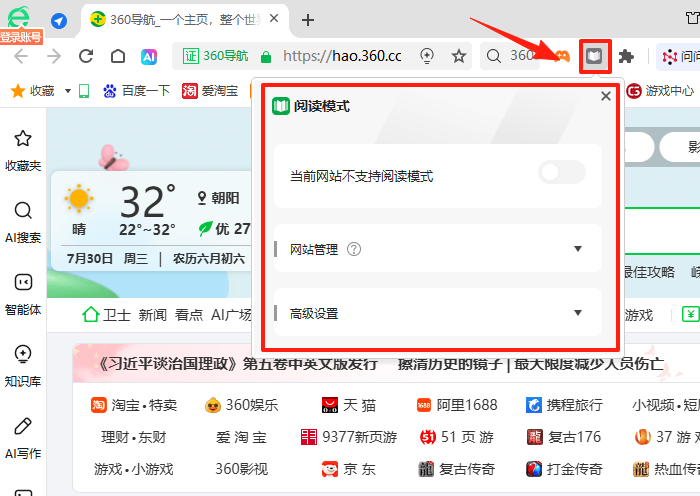Go to browser home page
Image resolution: width=700 pixels, height=496 pixels.
click(118, 56)
